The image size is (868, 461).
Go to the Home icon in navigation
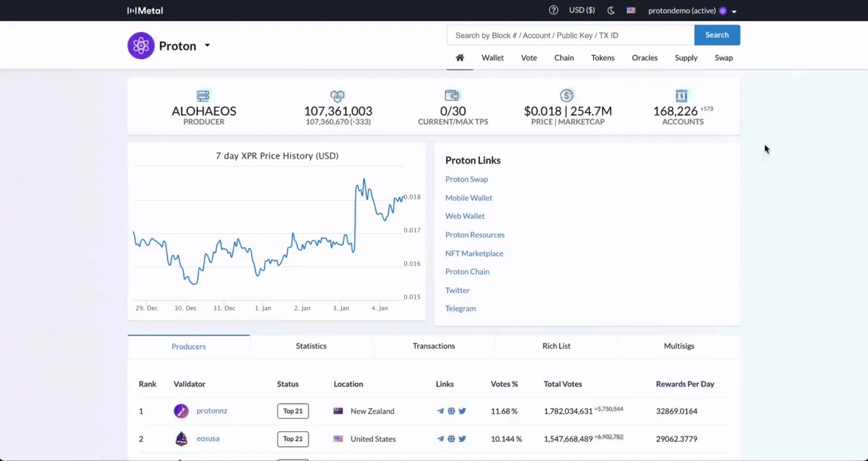[460, 58]
